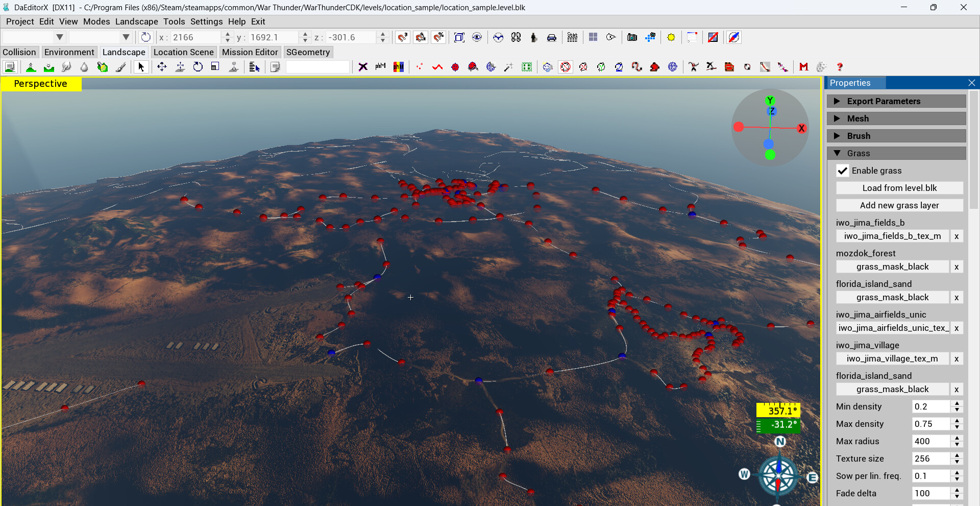The height and width of the screenshot is (506, 980).
Task: Click the red M toolbar icon
Action: pyautogui.click(x=803, y=67)
